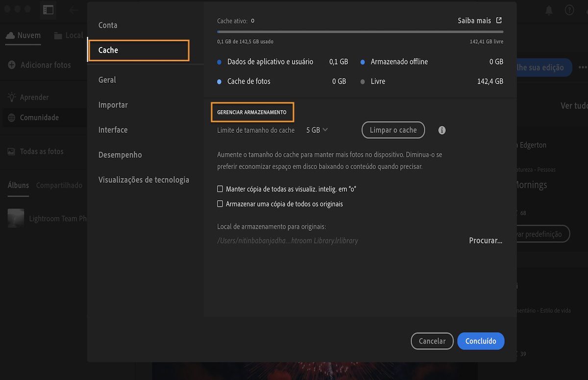Open the cache size limit dropdown showing 5 GB
Image resolution: width=588 pixels, height=380 pixels.
coord(317,130)
